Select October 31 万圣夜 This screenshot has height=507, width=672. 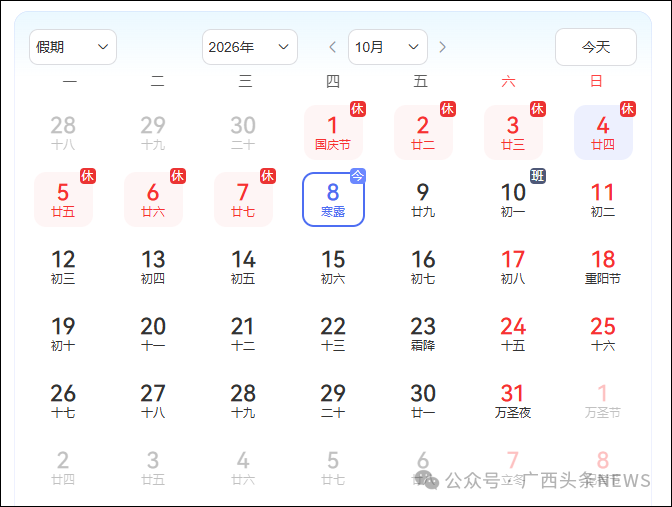click(x=513, y=400)
